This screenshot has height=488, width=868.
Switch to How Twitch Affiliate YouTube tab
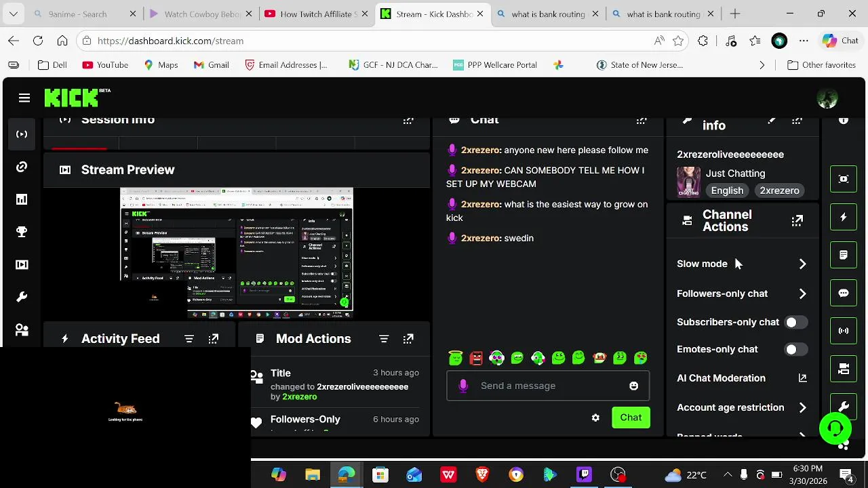(315, 14)
